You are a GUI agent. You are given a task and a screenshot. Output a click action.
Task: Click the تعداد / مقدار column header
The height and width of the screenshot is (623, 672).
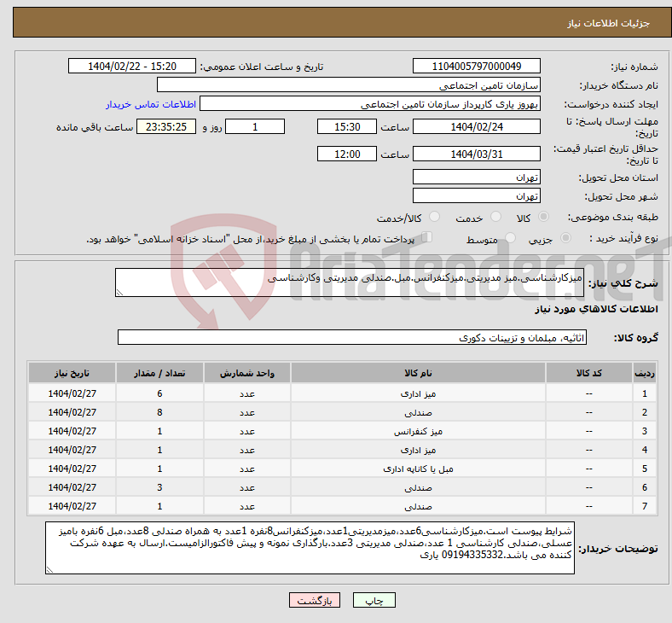159,373
